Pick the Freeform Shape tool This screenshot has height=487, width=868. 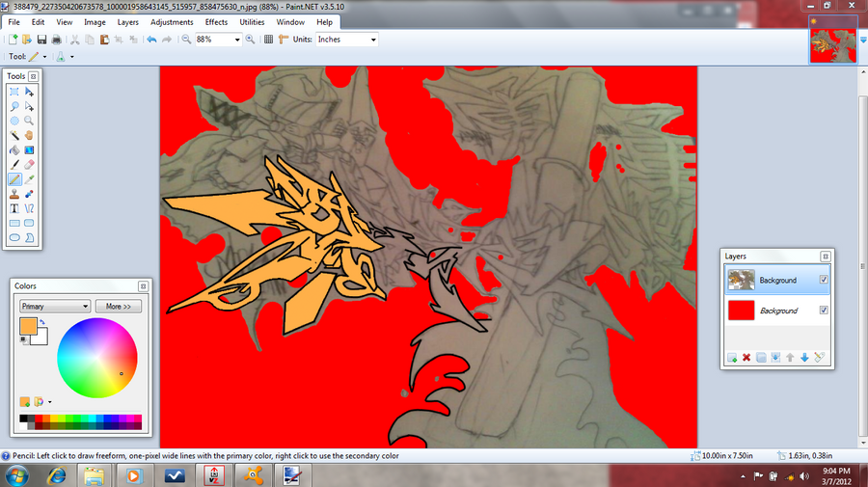[x=29, y=237]
